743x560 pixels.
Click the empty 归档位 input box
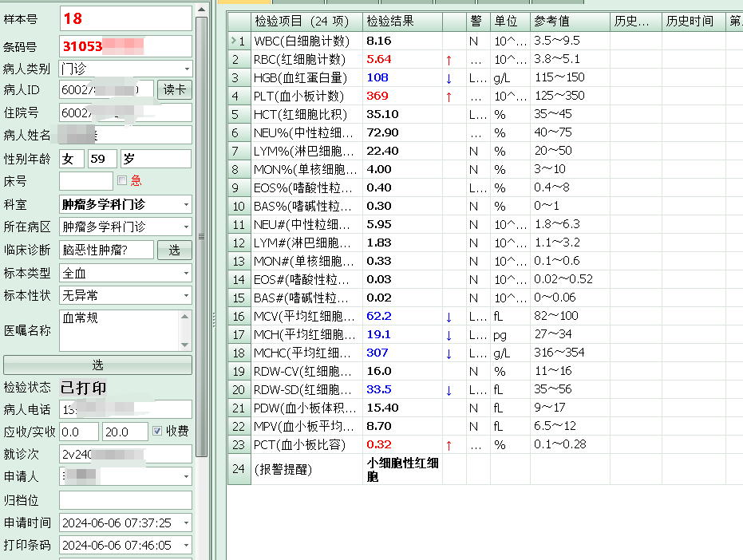click(124, 501)
